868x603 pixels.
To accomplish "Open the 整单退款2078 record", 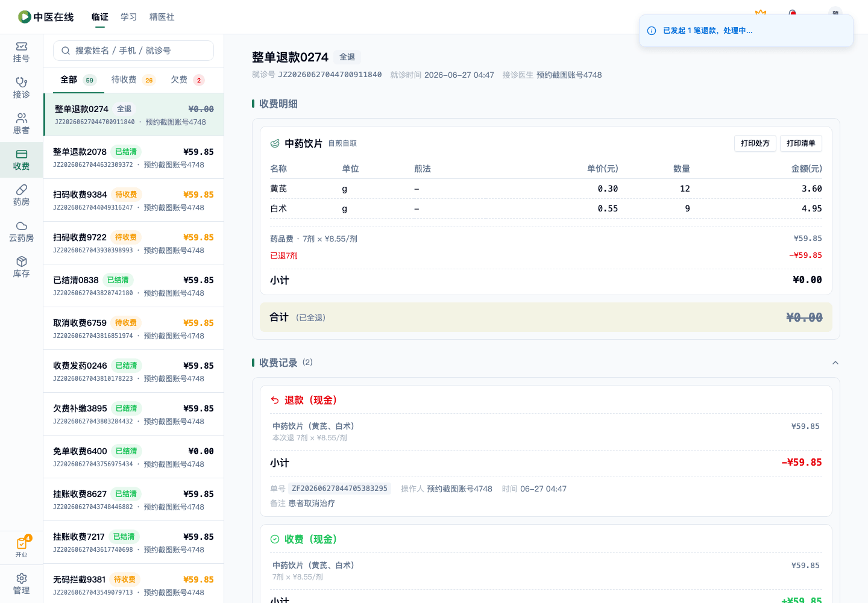I will [134, 157].
